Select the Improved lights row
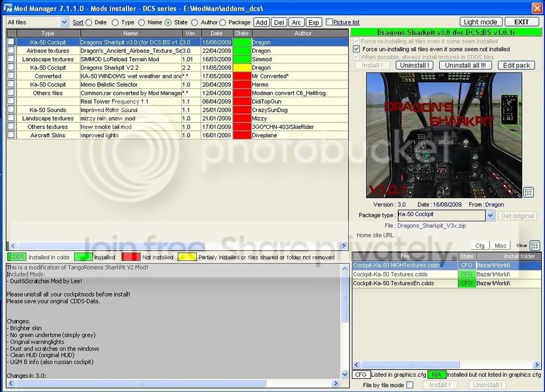 tap(178, 135)
